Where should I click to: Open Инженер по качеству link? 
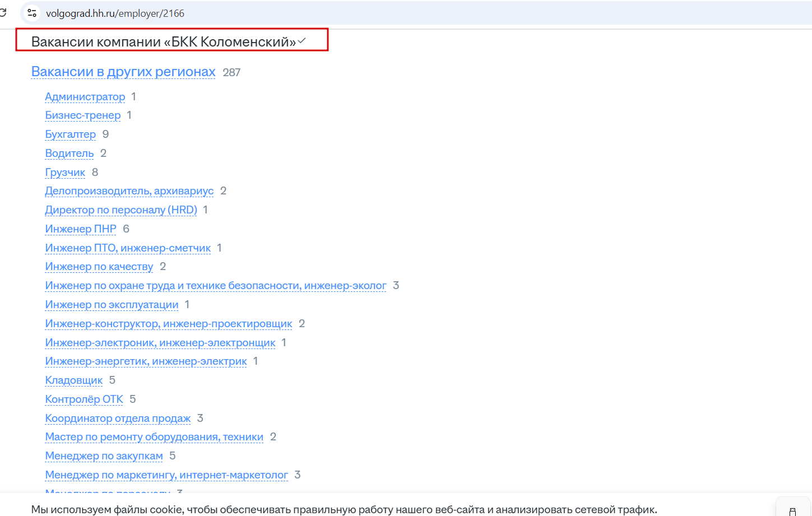tap(99, 267)
